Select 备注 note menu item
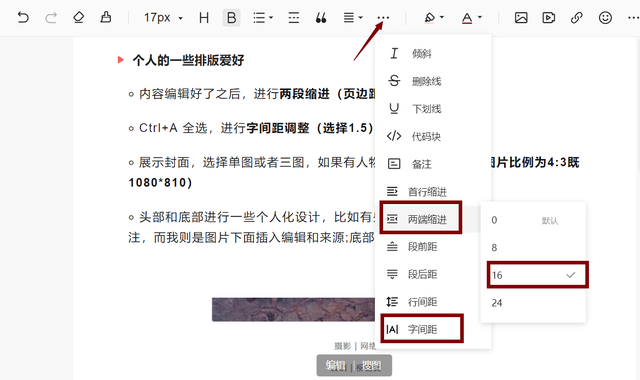This screenshot has height=380, width=640. click(433, 164)
